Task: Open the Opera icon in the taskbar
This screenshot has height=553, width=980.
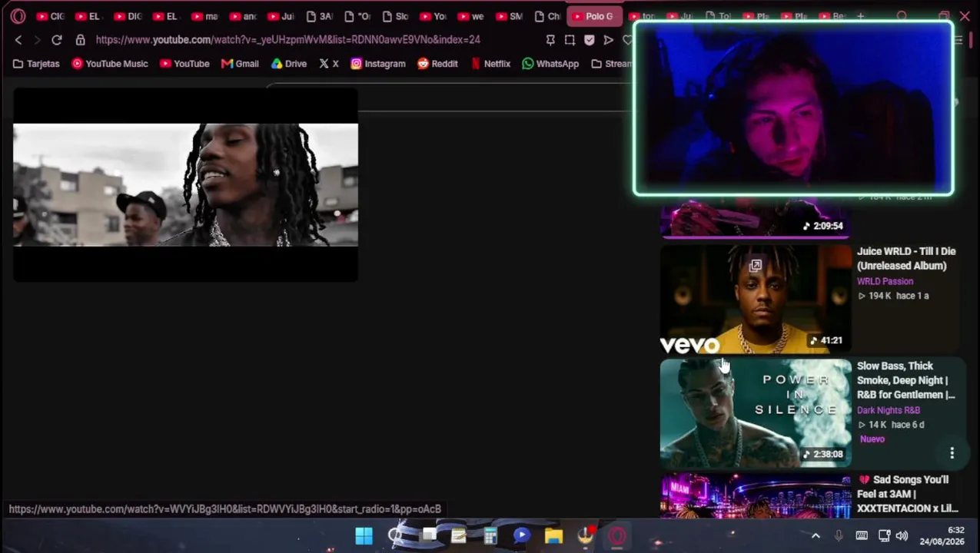Action: (x=617, y=535)
